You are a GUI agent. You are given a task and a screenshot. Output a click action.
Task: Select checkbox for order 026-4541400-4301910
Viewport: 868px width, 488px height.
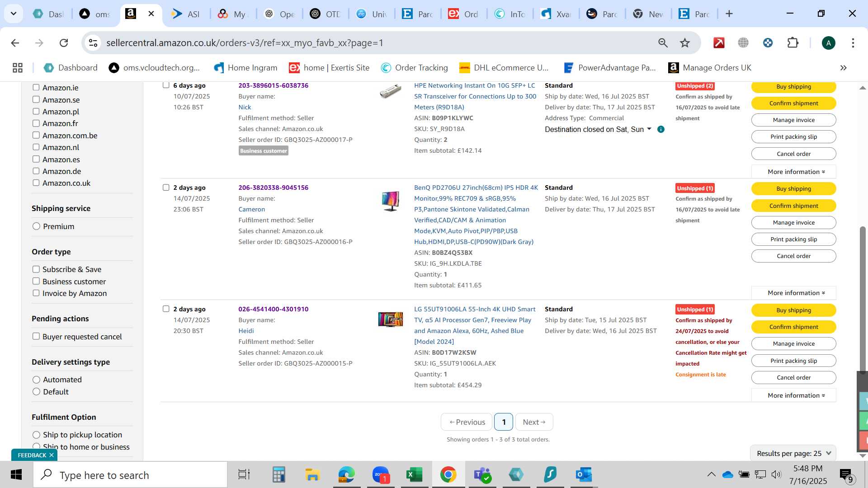[166, 309]
